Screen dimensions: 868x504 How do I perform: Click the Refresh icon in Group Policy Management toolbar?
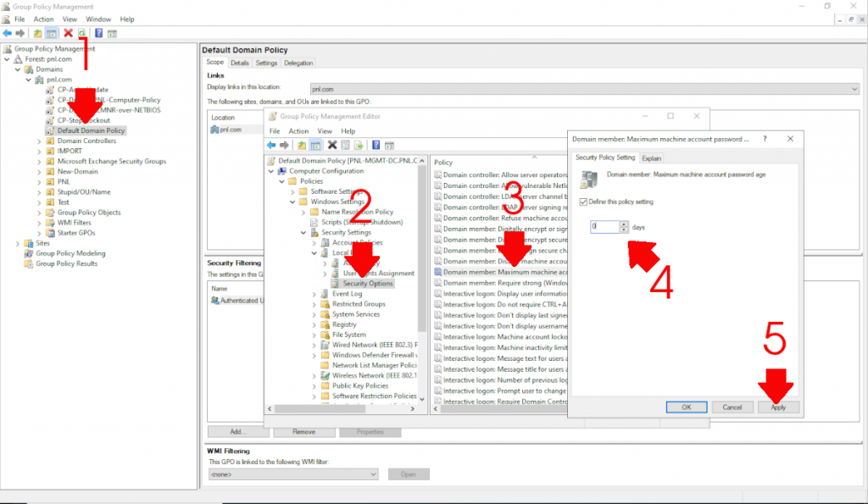[x=81, y=33]
